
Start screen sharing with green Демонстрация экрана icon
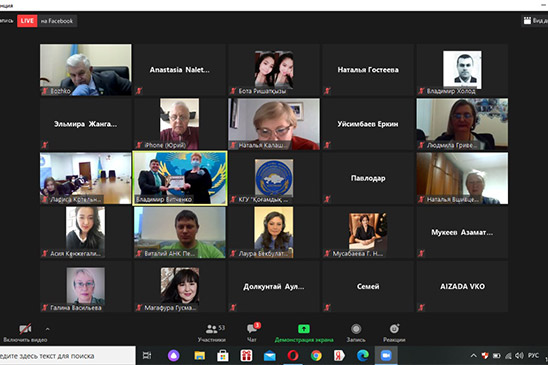pos(304,329)
